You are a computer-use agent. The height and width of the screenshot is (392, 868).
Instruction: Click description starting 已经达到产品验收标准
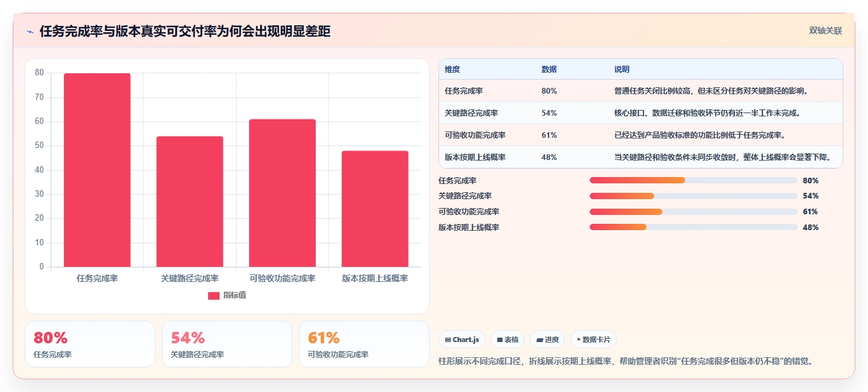[x=700, y=135]
